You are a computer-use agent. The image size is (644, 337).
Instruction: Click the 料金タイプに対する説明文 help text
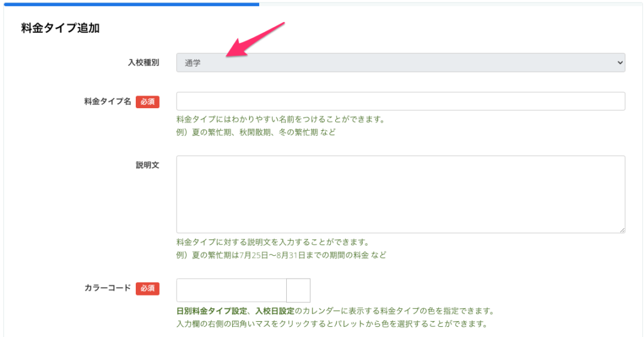point(272,242)
